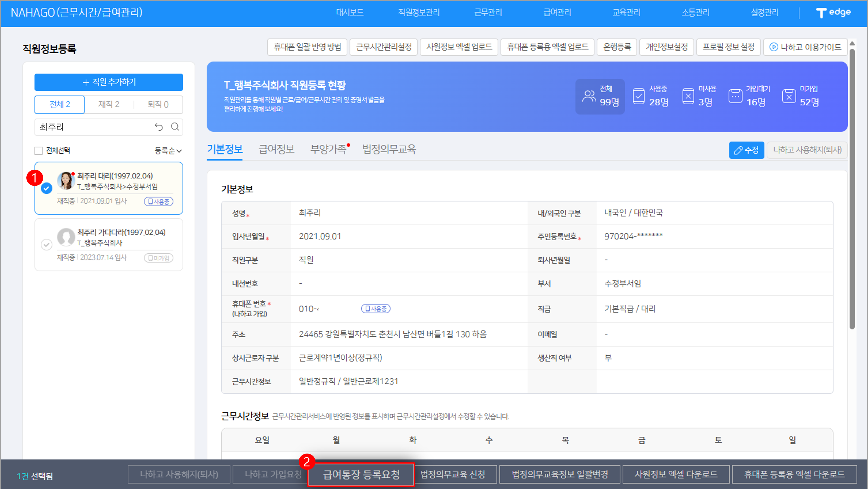868x489 pixels.
Task: Click 나하고 사용해지(퇴사) next to 수정
Action: click(x=807, y=150)
